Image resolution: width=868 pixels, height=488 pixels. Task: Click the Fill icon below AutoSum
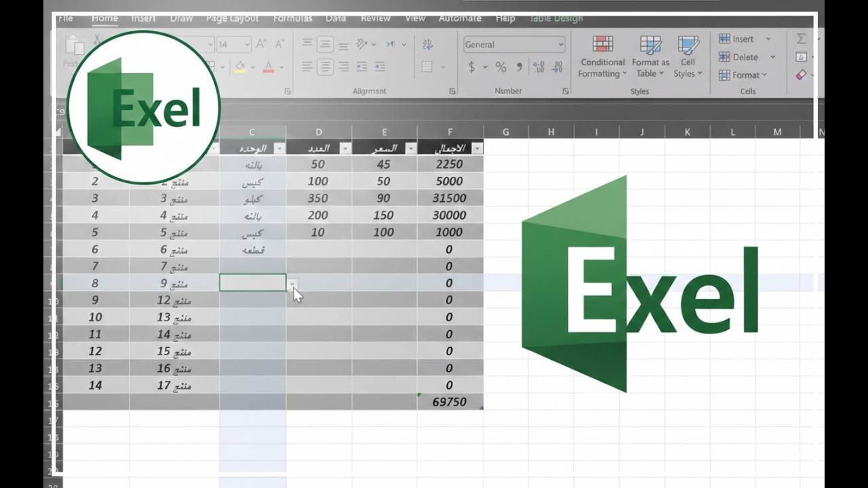(802, 57)
